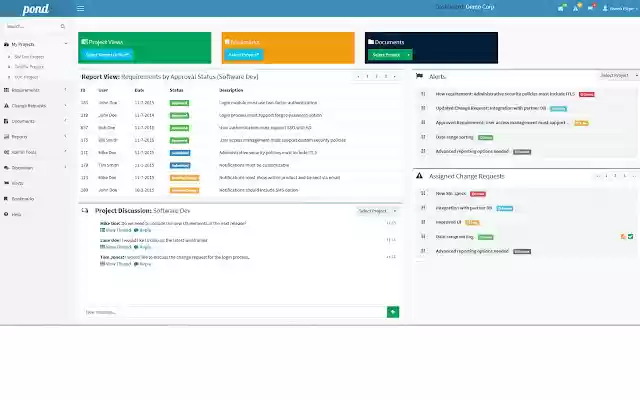640x400 pixels.
Task: Select 'Notifications must be customizable' description
Action: point(254,165)
